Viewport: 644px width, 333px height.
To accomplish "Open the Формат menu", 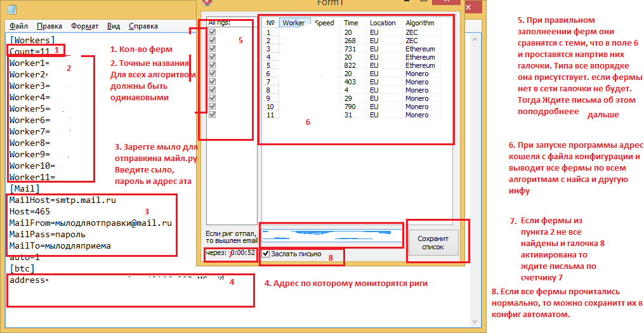I will coord(84,26).
